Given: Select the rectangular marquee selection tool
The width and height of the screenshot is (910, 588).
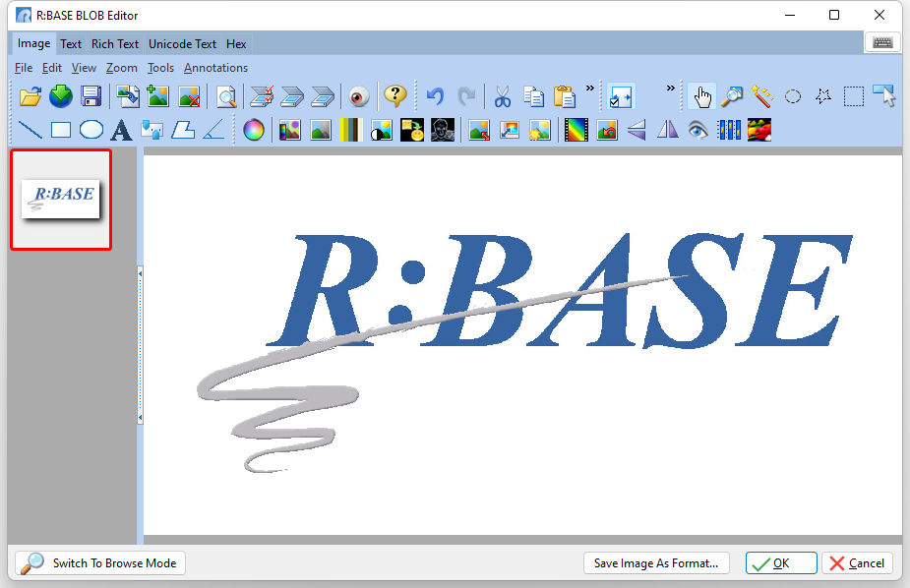Looking at the screenshot, I should [854, 96].
